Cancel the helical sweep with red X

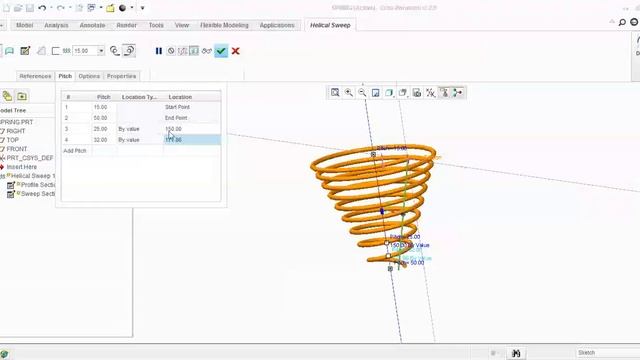tap(236, 51)
